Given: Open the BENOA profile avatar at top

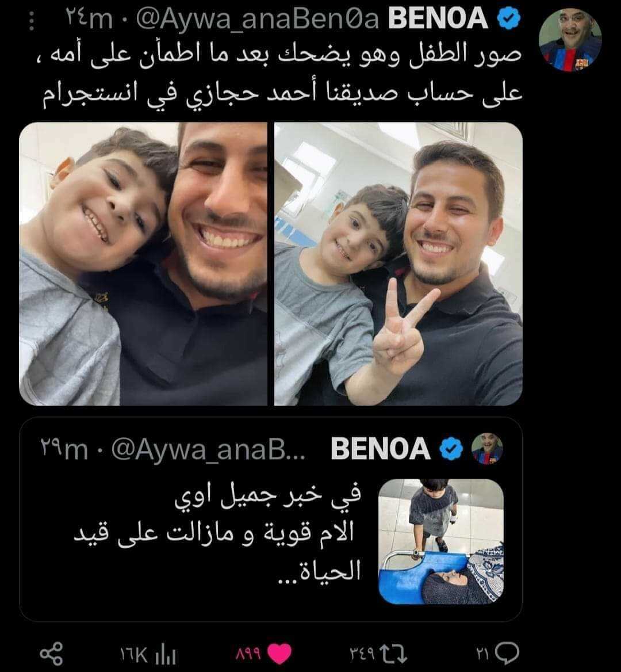Looking at the screenshot, I should tap(570, 40).
